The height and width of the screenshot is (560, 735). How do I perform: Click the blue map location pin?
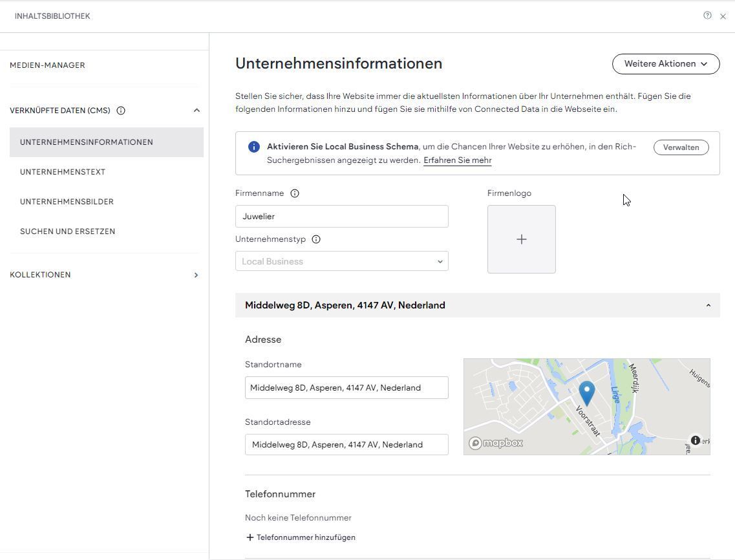(x=587, y=393)
